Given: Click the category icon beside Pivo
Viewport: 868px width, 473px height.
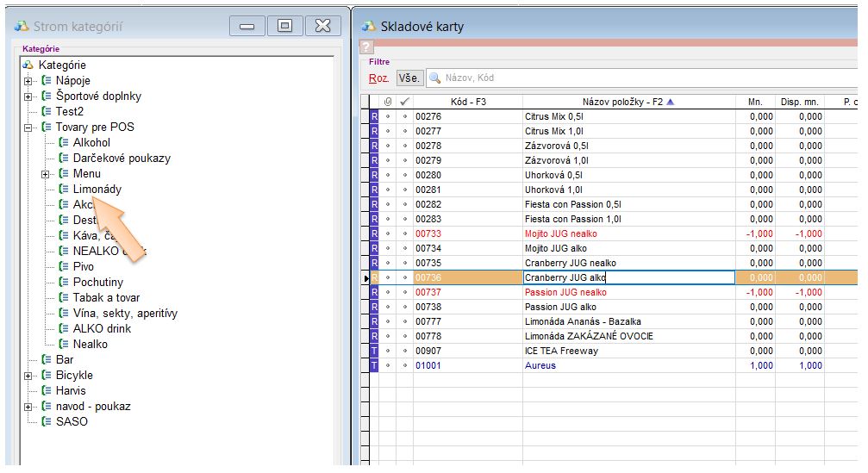Looking at the screenshot, I should point(64,267).
